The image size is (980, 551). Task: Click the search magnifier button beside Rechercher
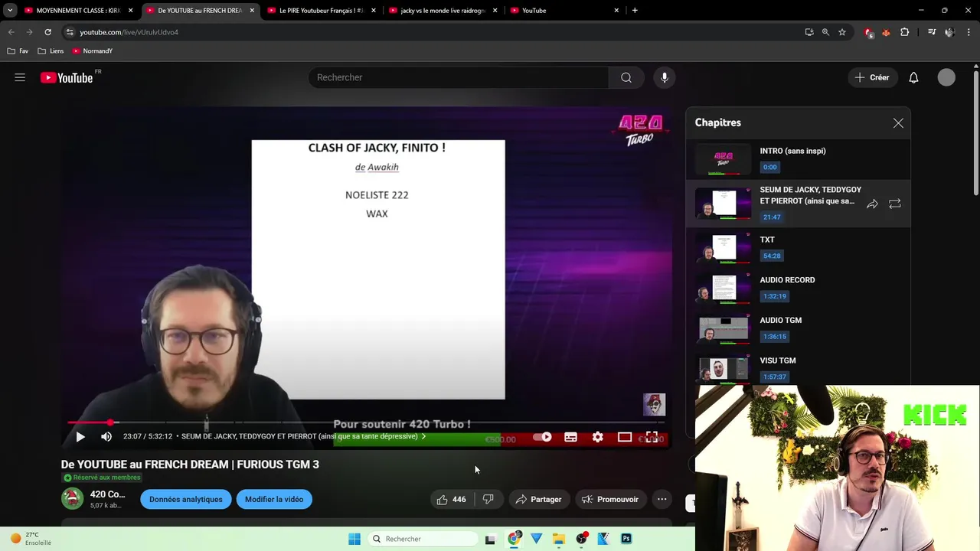tap(626, 77)
